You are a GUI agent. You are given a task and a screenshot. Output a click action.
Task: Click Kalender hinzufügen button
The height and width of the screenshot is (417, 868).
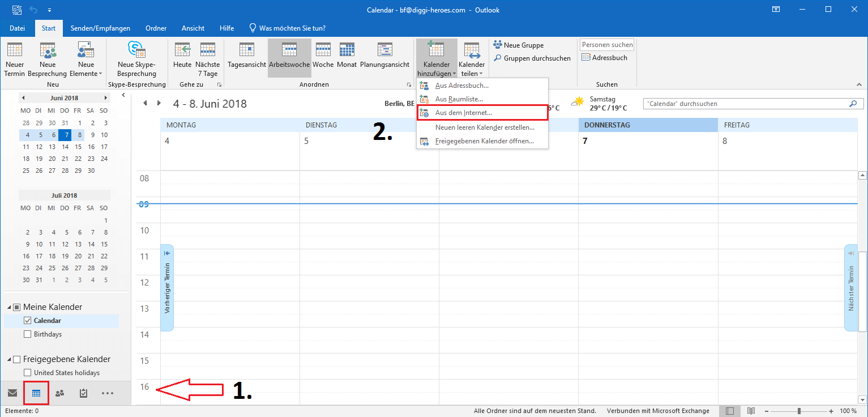pyautogui.click(x=437, y=59)
